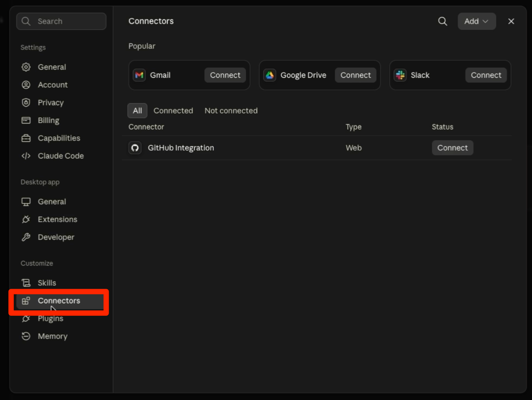Open Plugins label under Customize
This screenshot has height=400, width=532.
(x=51, y=318)
